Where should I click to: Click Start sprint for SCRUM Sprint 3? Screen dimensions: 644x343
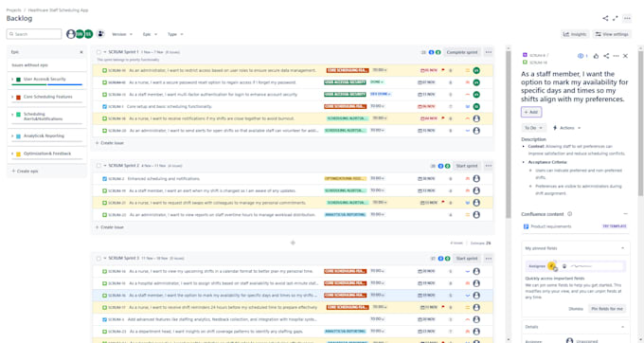tap(467, 259)
